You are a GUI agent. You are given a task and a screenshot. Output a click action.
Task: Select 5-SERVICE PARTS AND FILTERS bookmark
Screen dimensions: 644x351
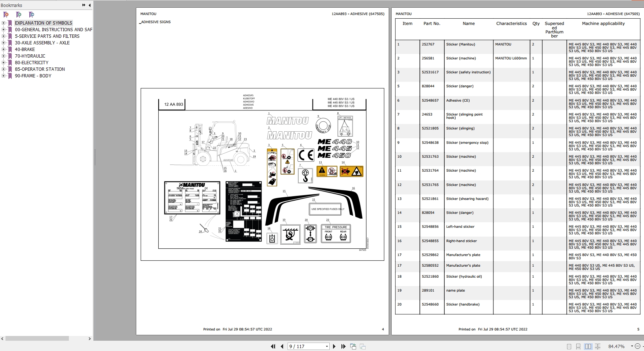coord(47,36)
